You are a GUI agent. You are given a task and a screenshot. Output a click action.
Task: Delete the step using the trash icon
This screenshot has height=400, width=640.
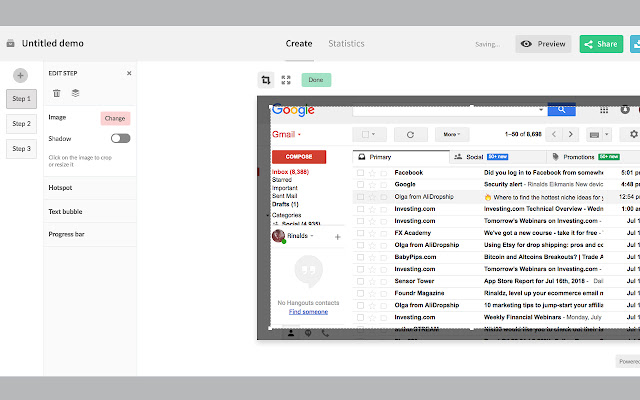tap(57, 93)
